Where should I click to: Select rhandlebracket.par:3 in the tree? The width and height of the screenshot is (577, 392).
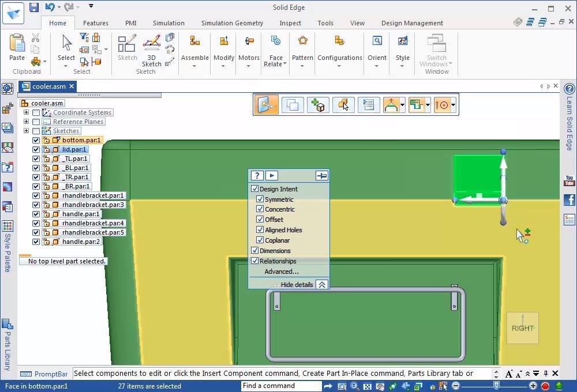click(93, 205)
